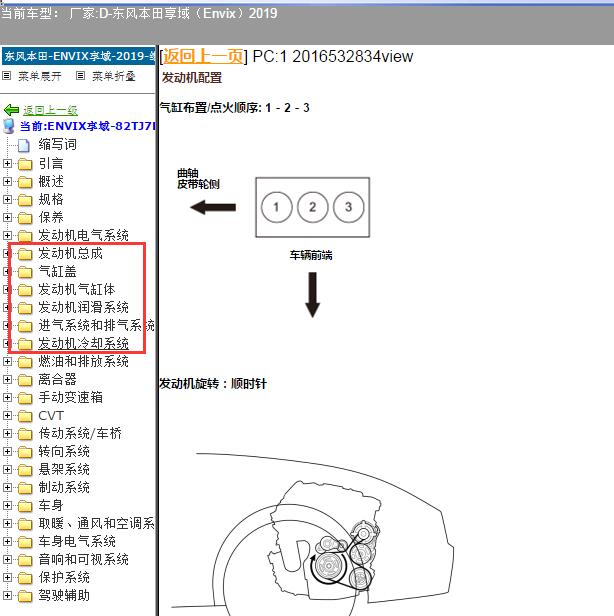
Task: Open the 发动机润滑系统 tree entry
Action: click(x=83, y=308)
